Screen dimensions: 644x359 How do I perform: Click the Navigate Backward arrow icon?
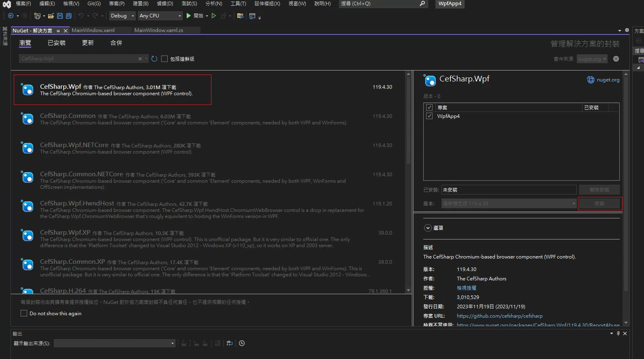tap(11, 16)
